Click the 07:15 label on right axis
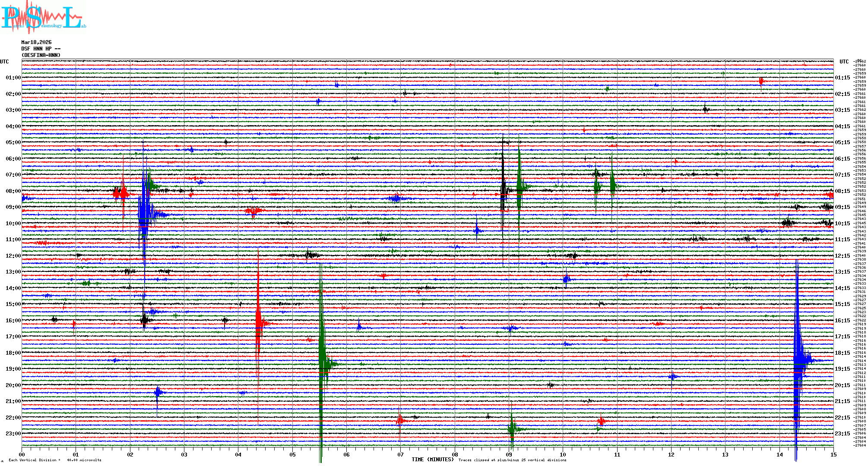 point(842,175)
